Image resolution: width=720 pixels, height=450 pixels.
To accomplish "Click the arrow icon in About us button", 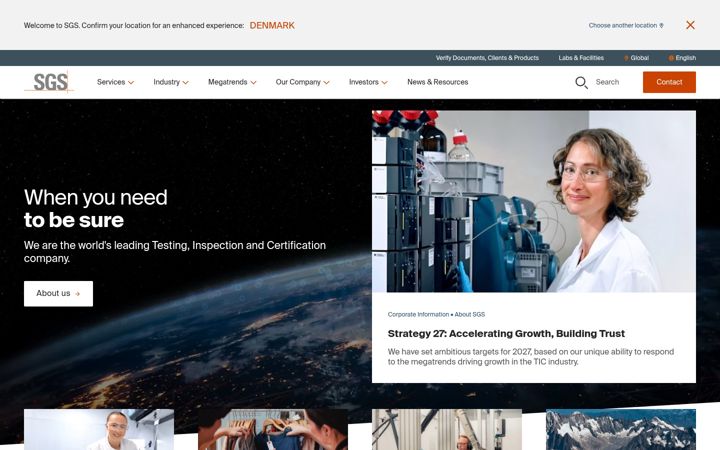I will tap(78, 294).
